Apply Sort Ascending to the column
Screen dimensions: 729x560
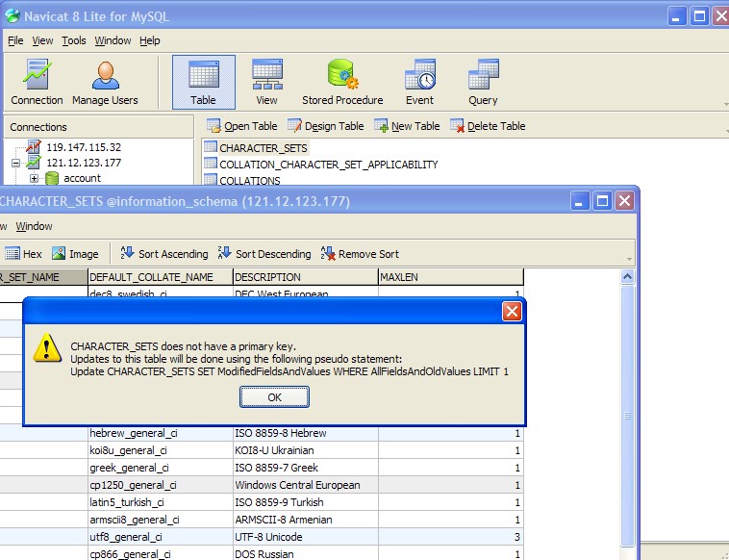click(x=164, y=254)
